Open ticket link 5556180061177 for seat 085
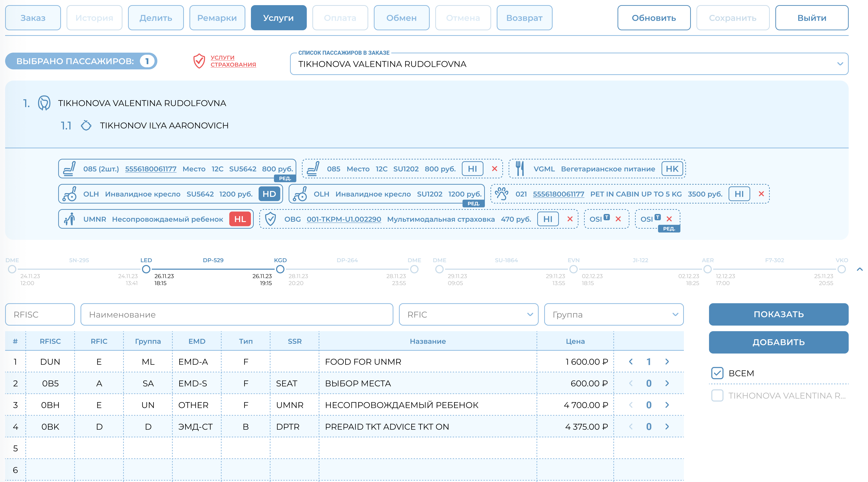Viewport: 868px width, 482px height. pos(151,169)
